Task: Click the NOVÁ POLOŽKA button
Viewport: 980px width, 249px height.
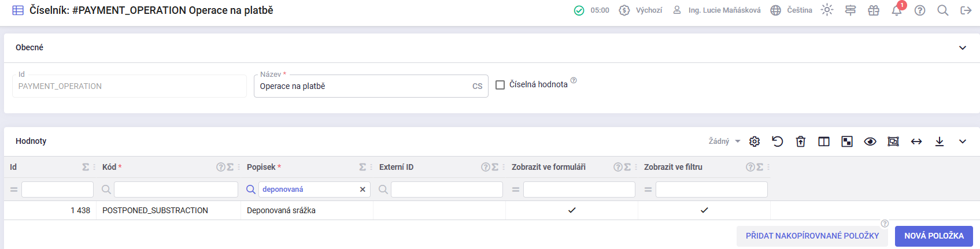Action: [934, 236]
